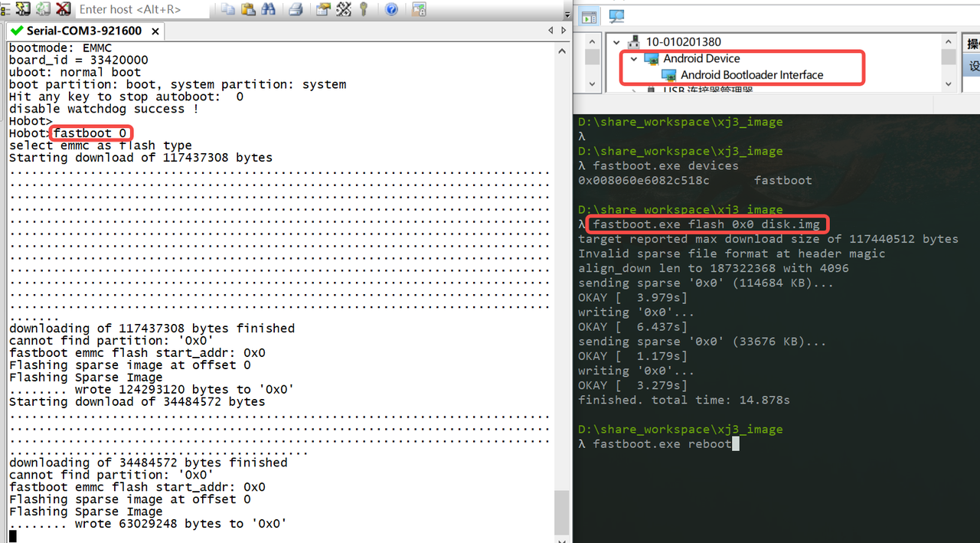
Task: Click the computer icon beside 10-010201380
Action: coord(634,42)
